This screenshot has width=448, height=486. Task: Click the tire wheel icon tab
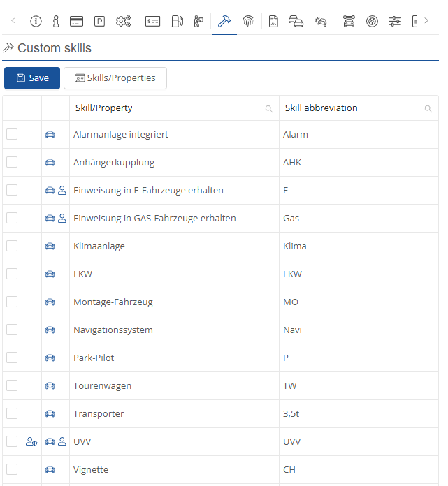[x=372, y=21]
